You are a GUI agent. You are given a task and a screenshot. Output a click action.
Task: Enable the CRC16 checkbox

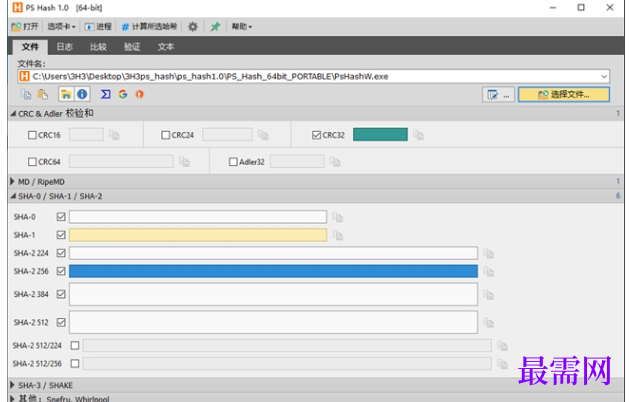tap(32, 135)
